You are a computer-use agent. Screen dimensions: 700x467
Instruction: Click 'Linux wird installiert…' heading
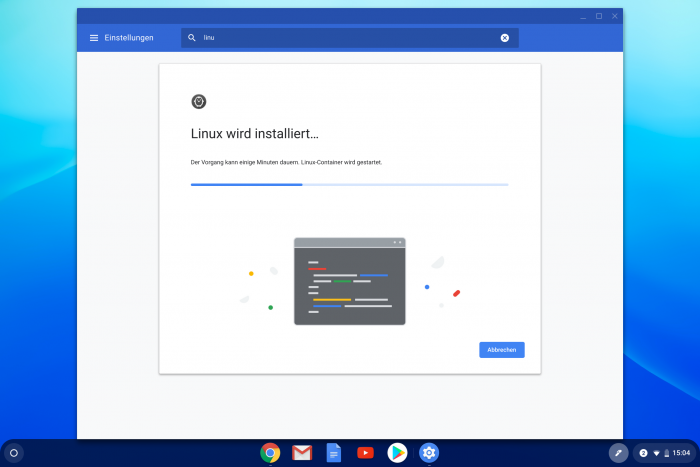pos(254,133)
